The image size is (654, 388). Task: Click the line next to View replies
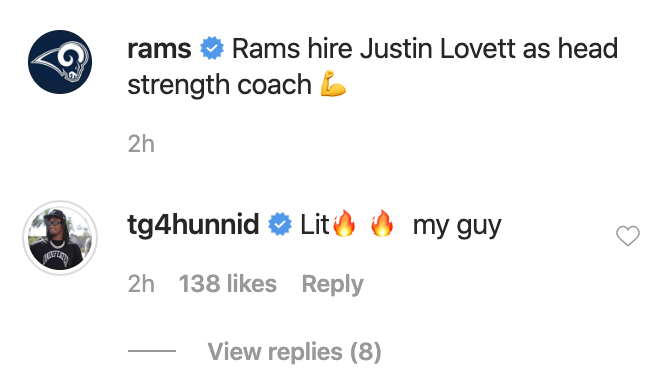(152, 351)
